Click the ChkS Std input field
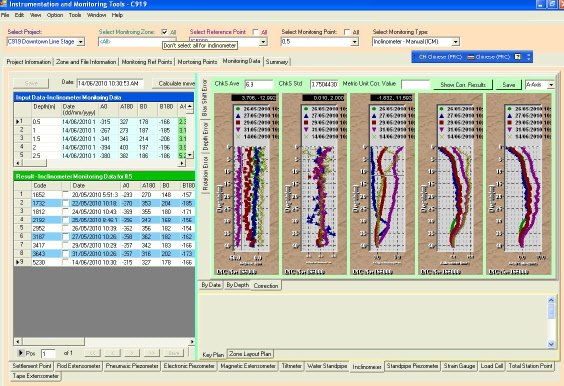 coord(324,85)
